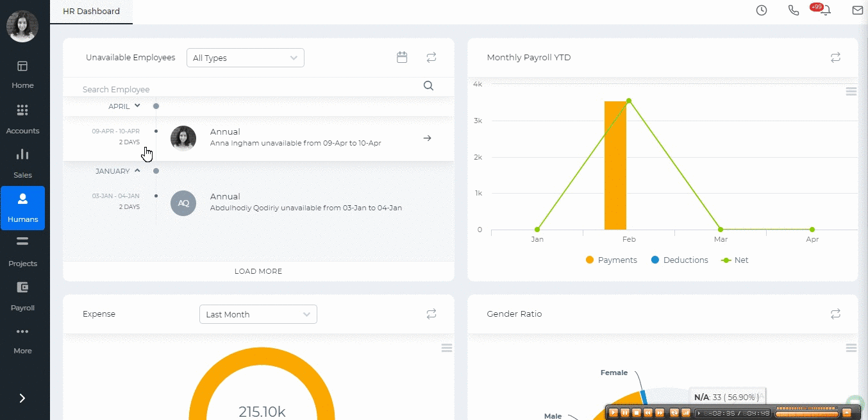Expand the sidebar with bottom chevron
The height and width of the screenshot is (420, 868).
[22, 398]
